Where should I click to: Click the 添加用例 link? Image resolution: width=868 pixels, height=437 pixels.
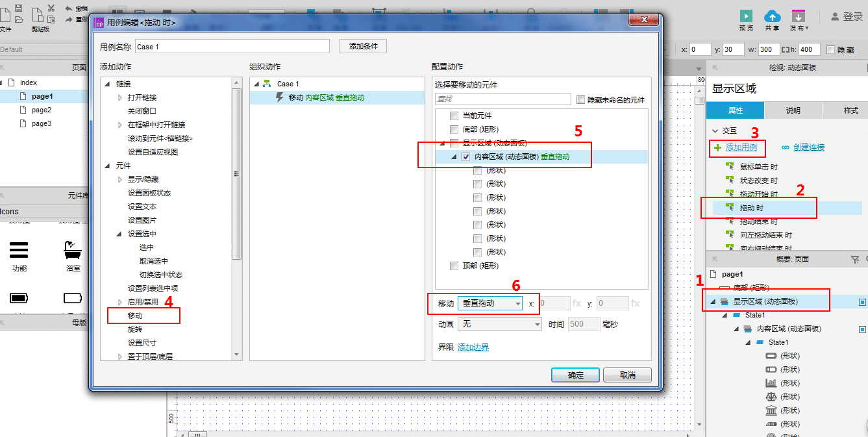741,147
